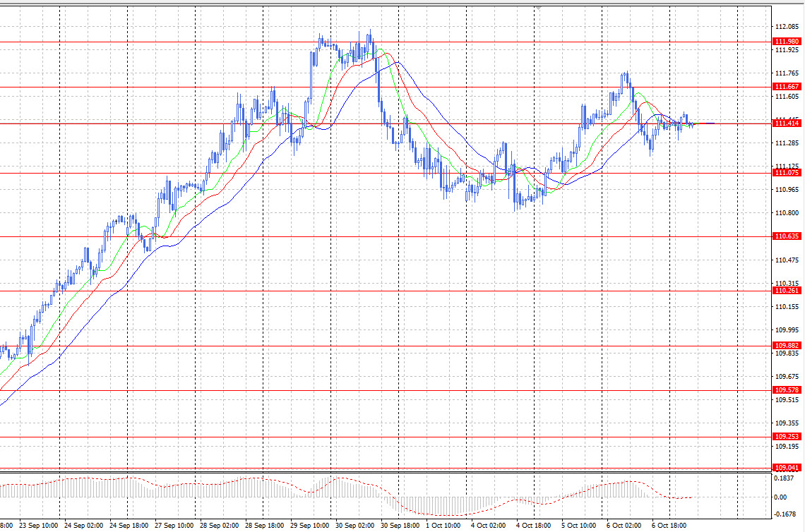Click the 111.765 price scale value
The image size is (805, 532).
tap(787, 73)
